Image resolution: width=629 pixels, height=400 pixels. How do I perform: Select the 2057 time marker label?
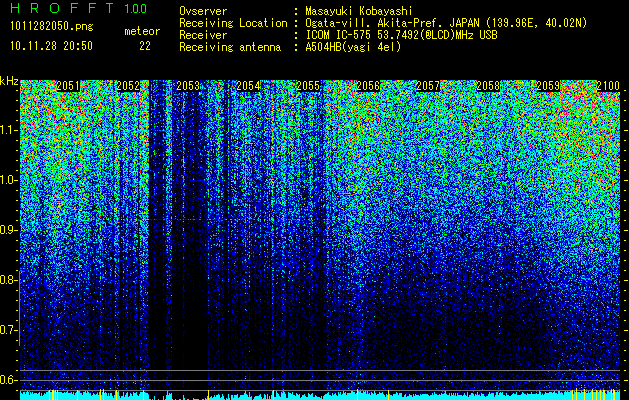428,86
